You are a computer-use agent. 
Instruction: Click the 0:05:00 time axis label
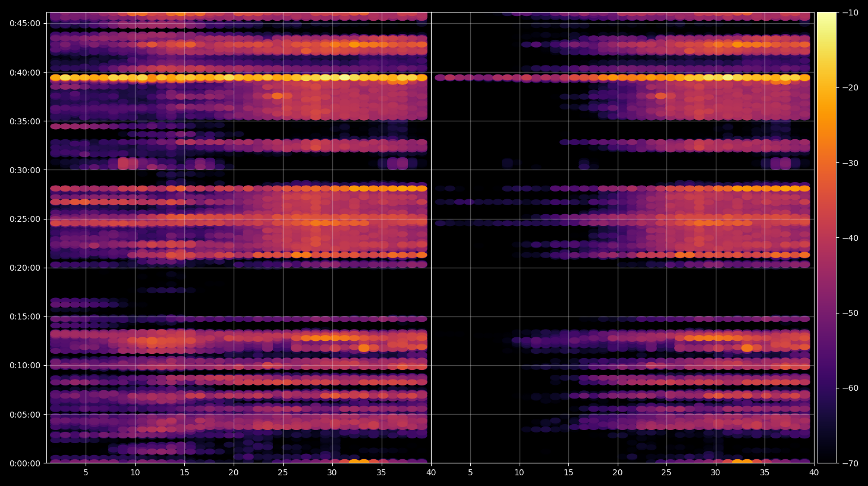click(x=25, y=415)
